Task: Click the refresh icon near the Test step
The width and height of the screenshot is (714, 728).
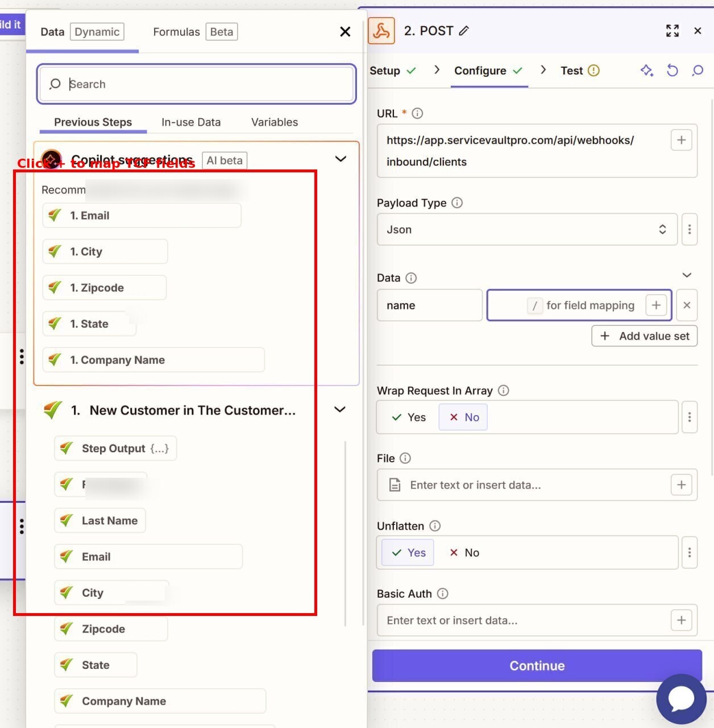Action: [x=673, y=71]
